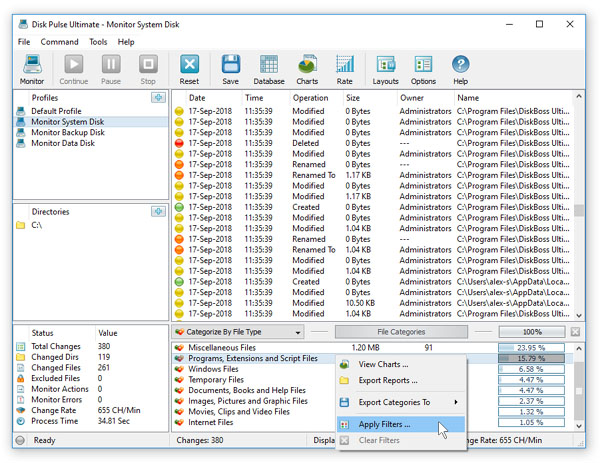This screenshot has height=463, width=600.
Task: Select the 10.50 KB Modified row
Action: pos(373,303)
